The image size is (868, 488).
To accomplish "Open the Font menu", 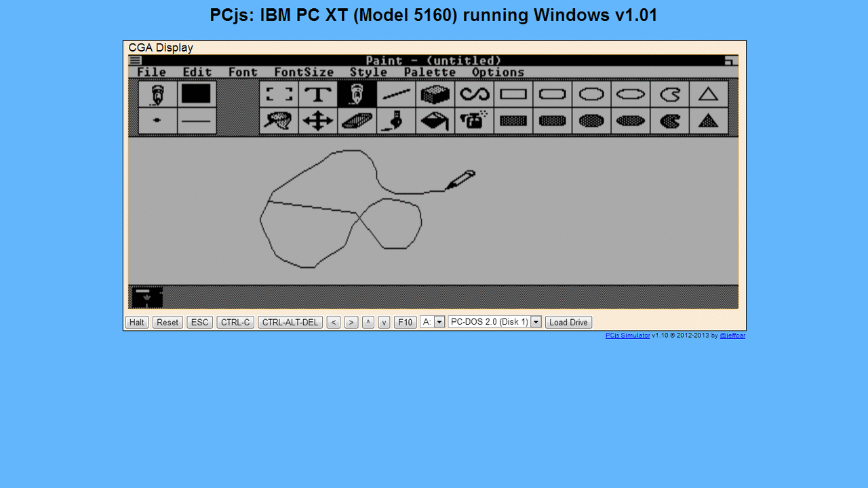I will pyautogui.click(x=243, y=72).
